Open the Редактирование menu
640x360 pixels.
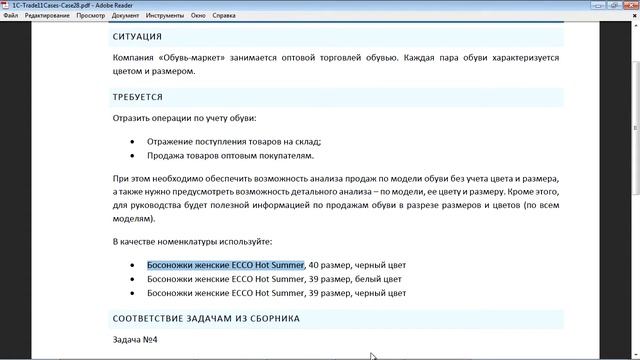click(47, 16)
